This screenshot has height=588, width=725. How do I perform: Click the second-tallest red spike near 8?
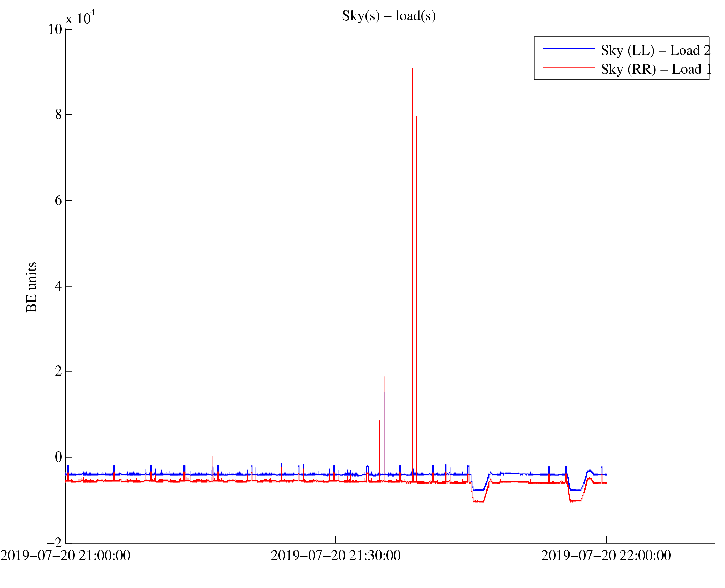[x=416, y=117]
